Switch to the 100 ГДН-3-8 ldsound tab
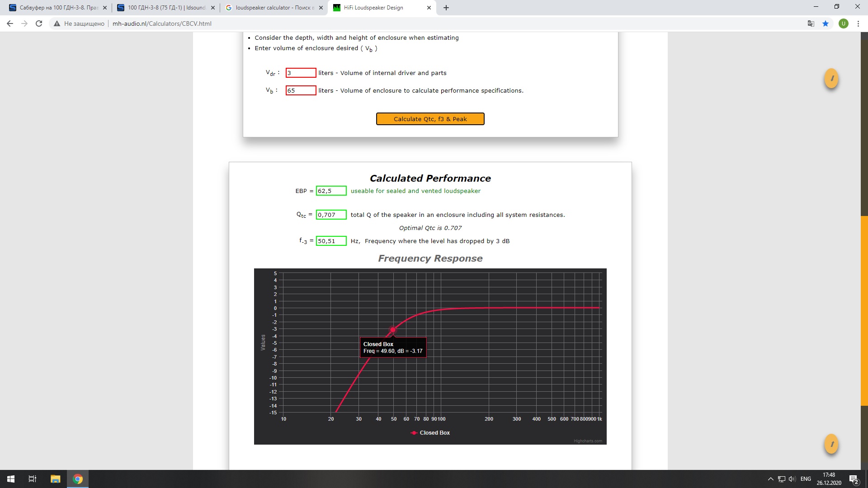This screenshot has height=488, width=868. coord(163,8)
